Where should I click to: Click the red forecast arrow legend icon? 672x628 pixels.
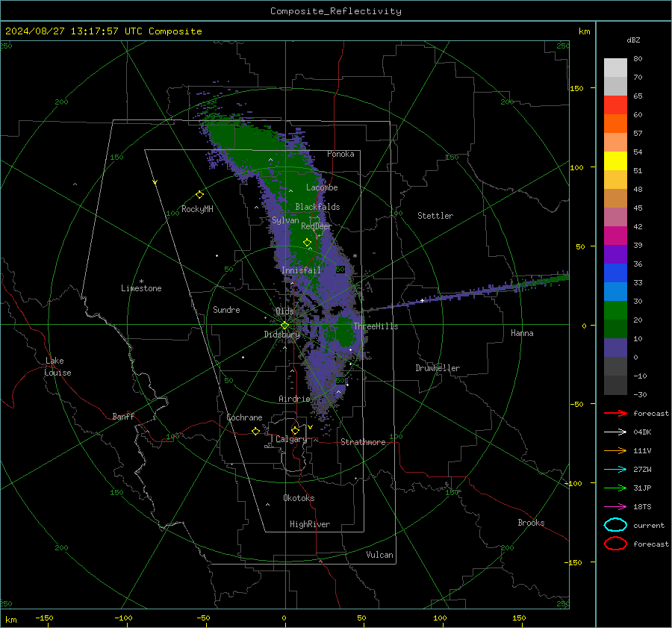[x=615, y=413]
